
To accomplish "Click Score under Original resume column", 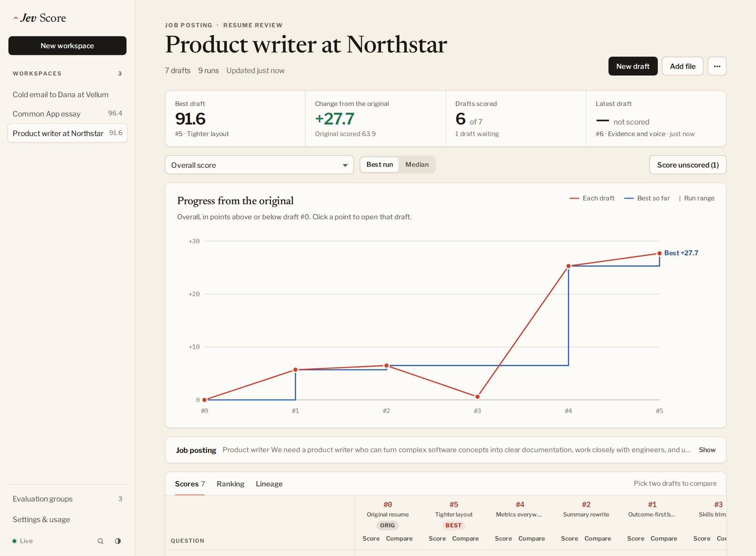I will coord(371,539).
